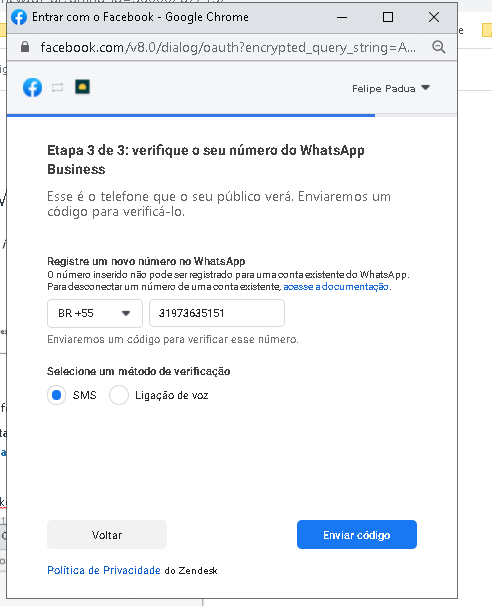Click the Voltar button
Screen dimensions: 492x606
click(x=107, y=535)
